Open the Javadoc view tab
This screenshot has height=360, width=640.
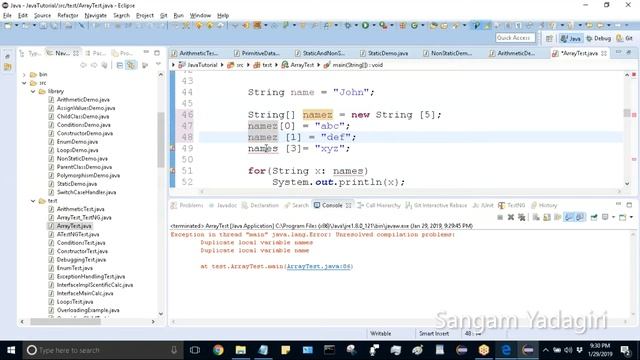(x=223, y=205)
